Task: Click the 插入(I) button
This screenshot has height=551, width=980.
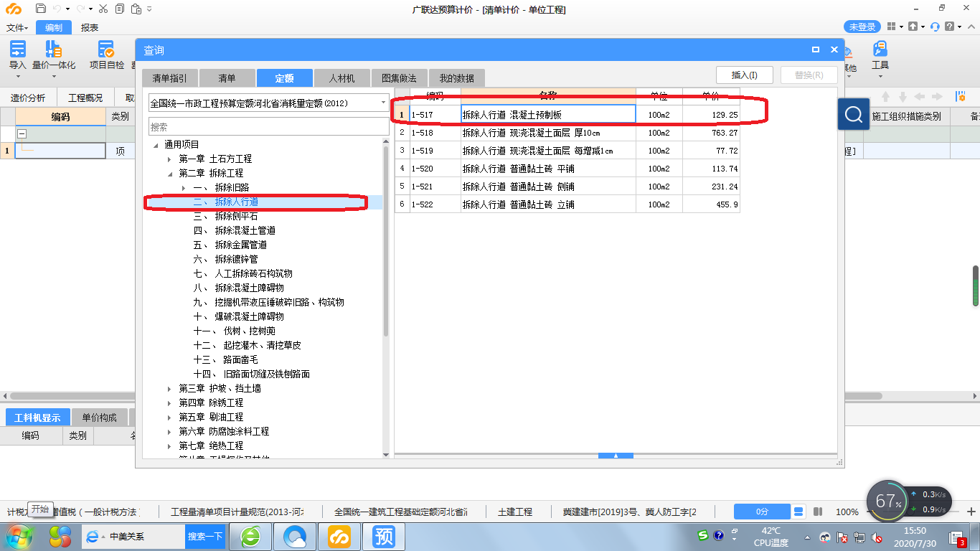Action: point(744,75)
